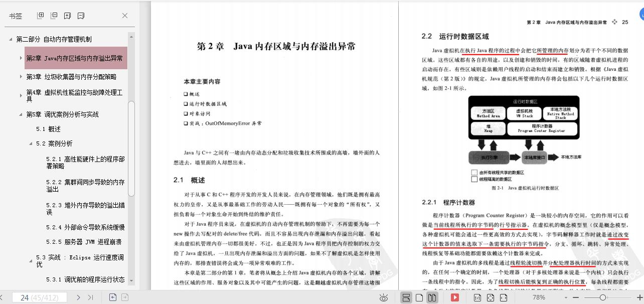Switch to two-page view
This screenshot has width=644, height=304.
432,297
